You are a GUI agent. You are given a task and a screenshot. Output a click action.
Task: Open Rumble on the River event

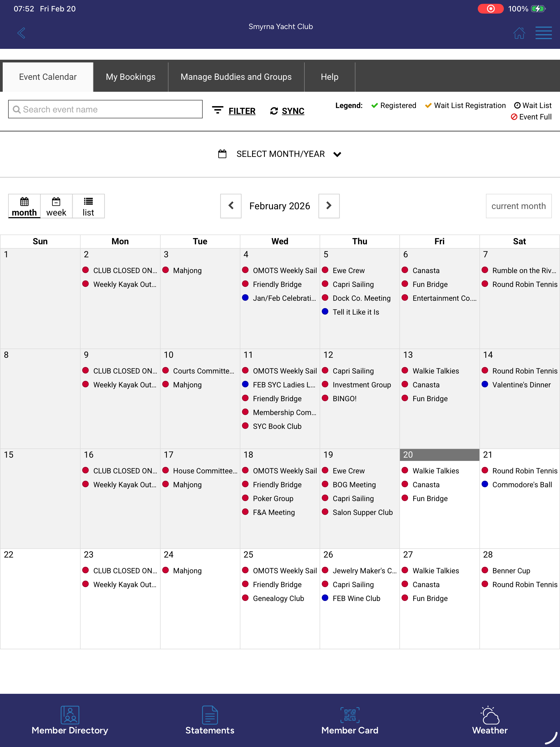click(x=524, y=271)
